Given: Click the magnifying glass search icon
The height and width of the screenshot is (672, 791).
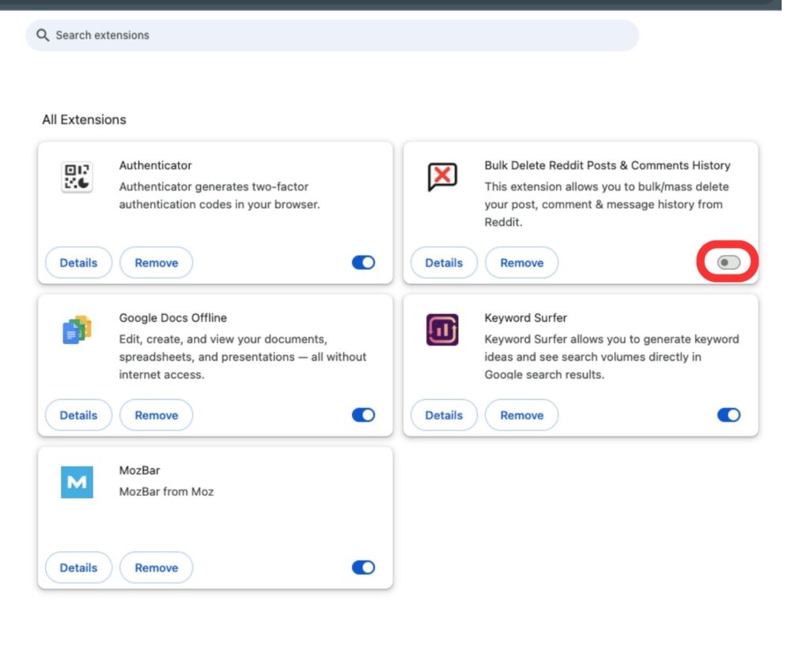Looking at the screenshot, I should 43,35.
